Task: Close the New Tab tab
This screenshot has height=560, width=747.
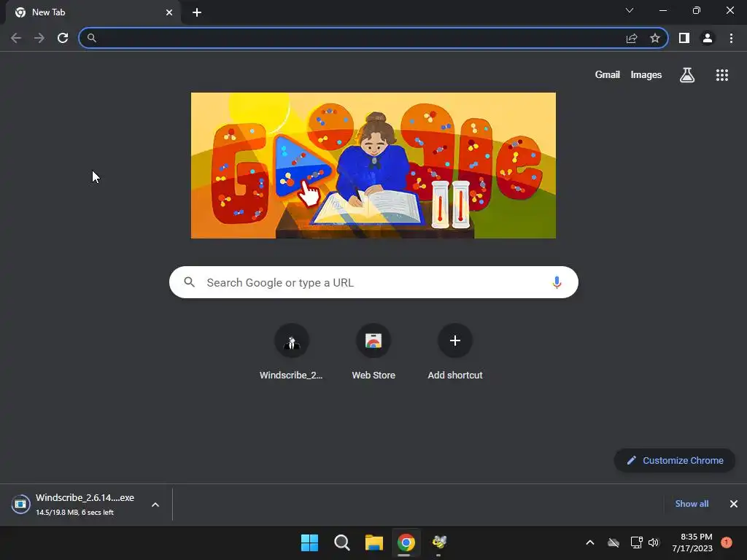Action: pyautogui.click(x=169, y=12)
